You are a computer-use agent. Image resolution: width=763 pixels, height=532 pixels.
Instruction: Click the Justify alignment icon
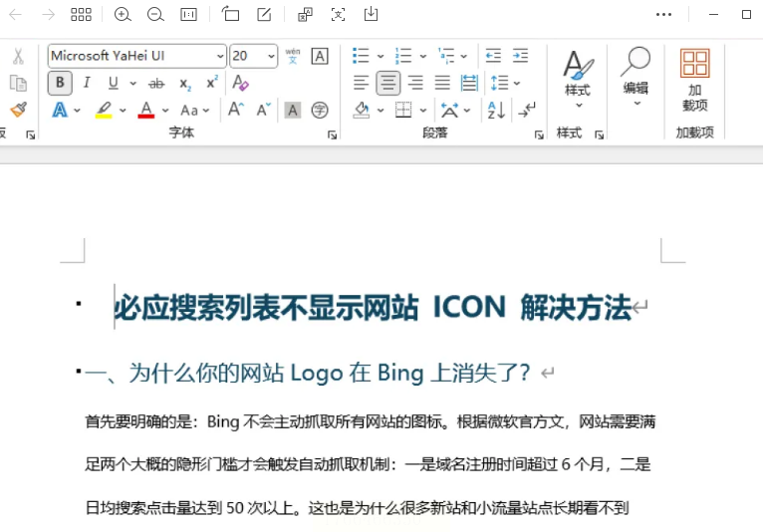442,83
